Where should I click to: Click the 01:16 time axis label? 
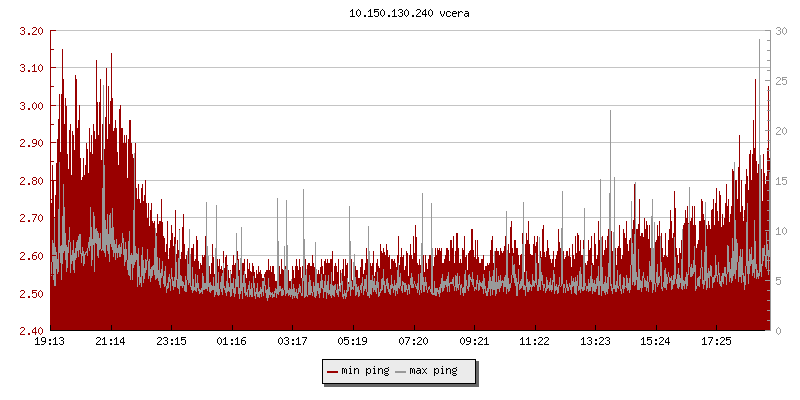pos(232,342)
